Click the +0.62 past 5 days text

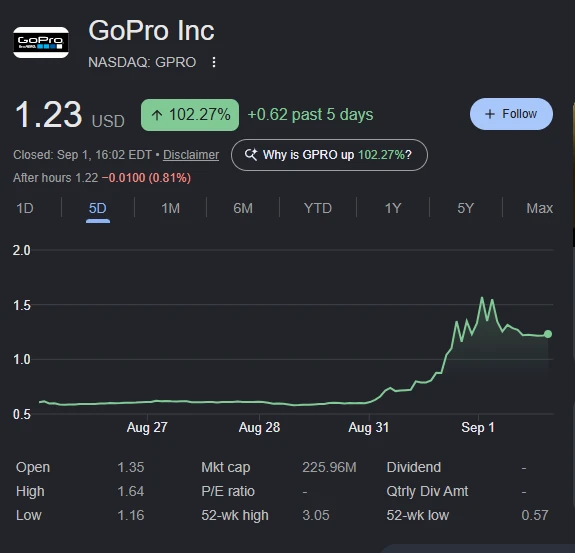coord(310,114)
